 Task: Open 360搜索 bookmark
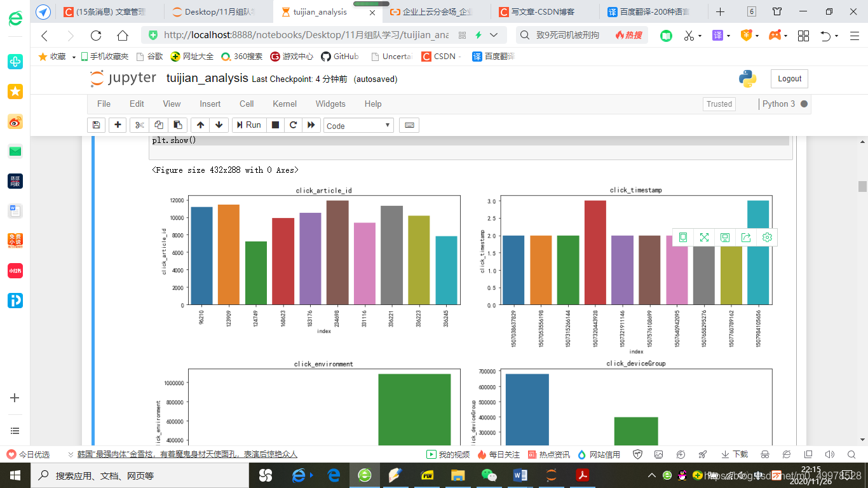pos(241,57)
